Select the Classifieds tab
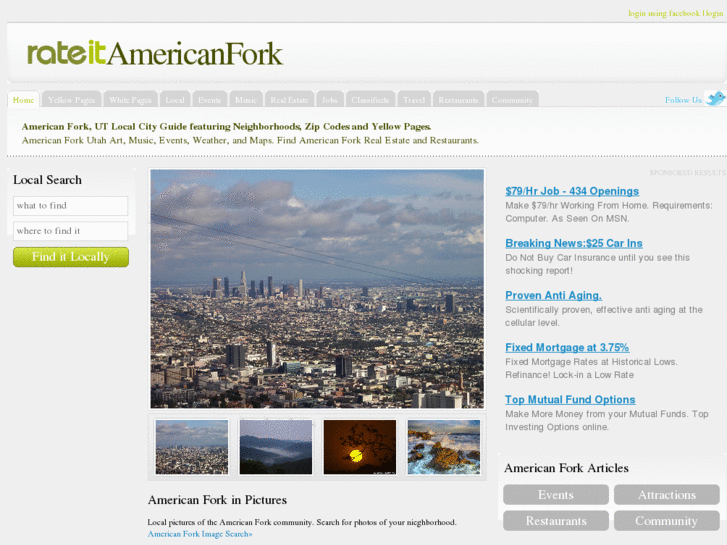This screenshot has width=727, height=545. coord(370,100)
